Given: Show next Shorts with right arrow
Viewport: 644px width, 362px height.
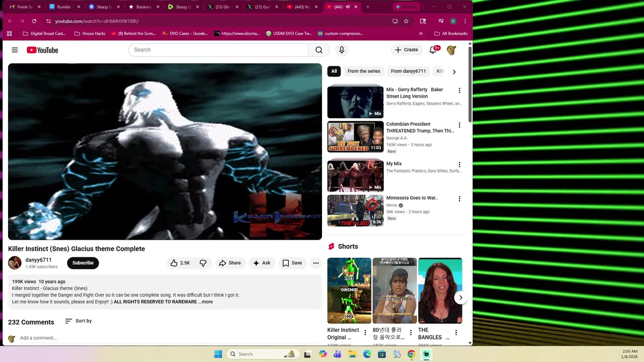Looking at the screenshot, I should coord(460,298).
